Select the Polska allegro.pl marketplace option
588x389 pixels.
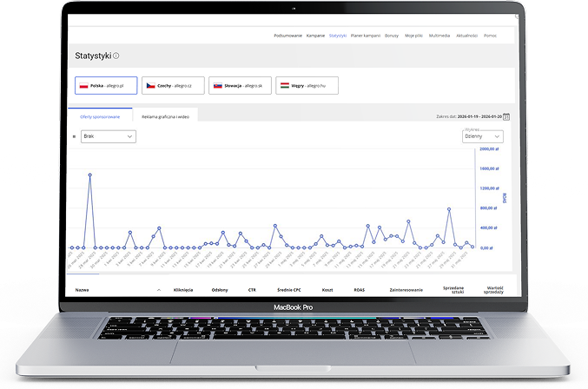point(106,86)
